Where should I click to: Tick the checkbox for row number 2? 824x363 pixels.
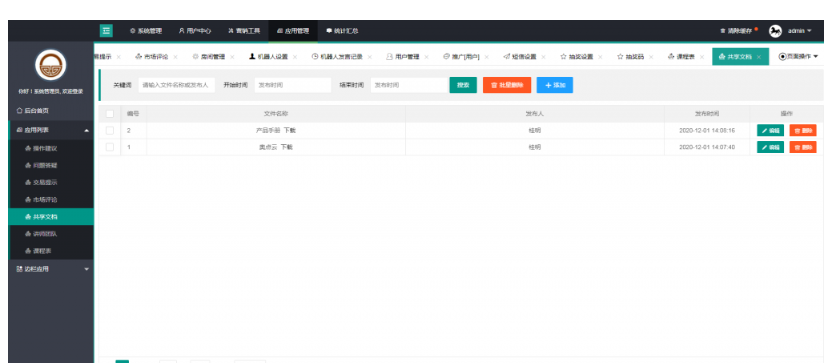(x=110, y=130)
